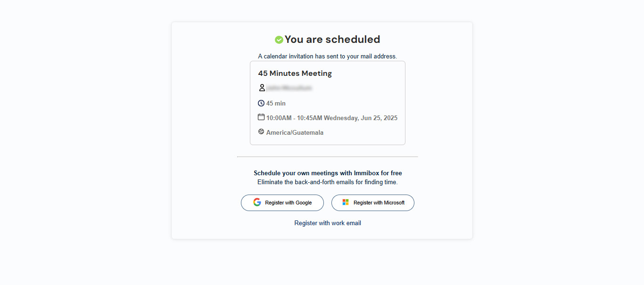Select the You are scheduled heading
The image size is (644, 285).
(x=332, y=40)
